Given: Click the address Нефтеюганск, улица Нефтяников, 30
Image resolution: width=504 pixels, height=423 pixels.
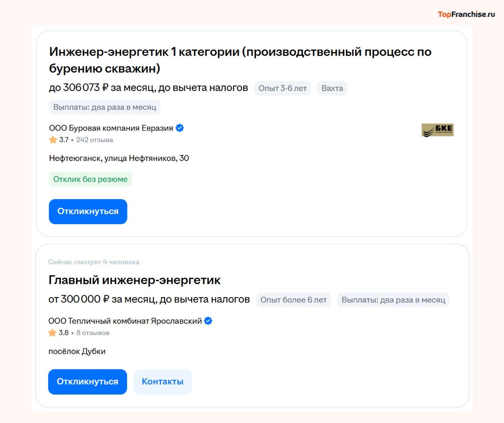Looking at the screenshot, I should pos(119,158).
